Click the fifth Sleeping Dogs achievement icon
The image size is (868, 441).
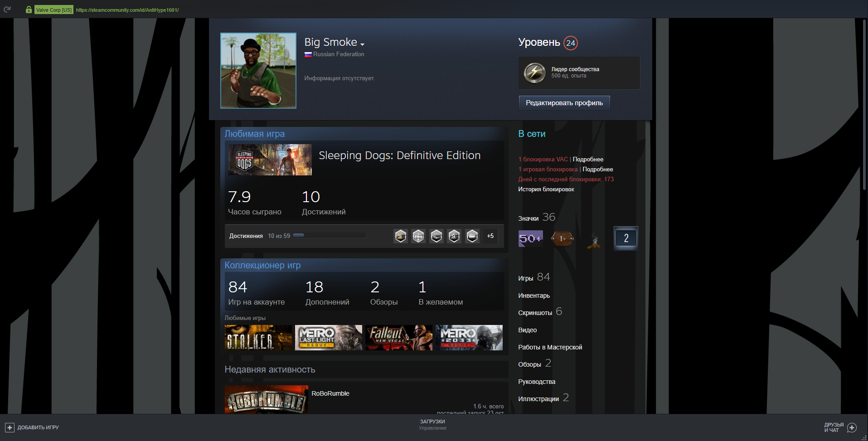coord(472,236)
